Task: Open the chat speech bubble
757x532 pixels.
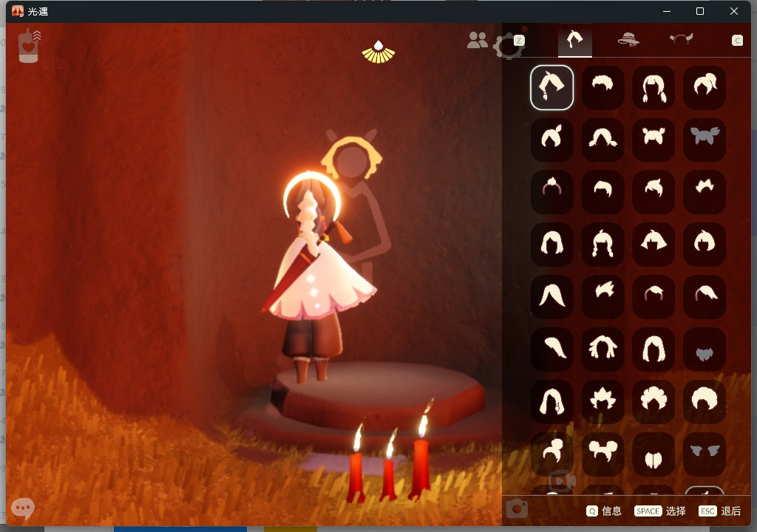Action: click(23, 508)
